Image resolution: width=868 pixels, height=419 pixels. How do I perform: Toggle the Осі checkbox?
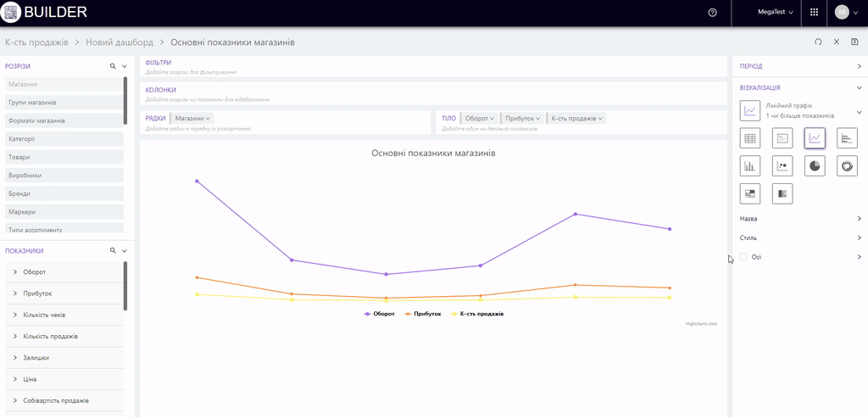(x=744, y=257)
